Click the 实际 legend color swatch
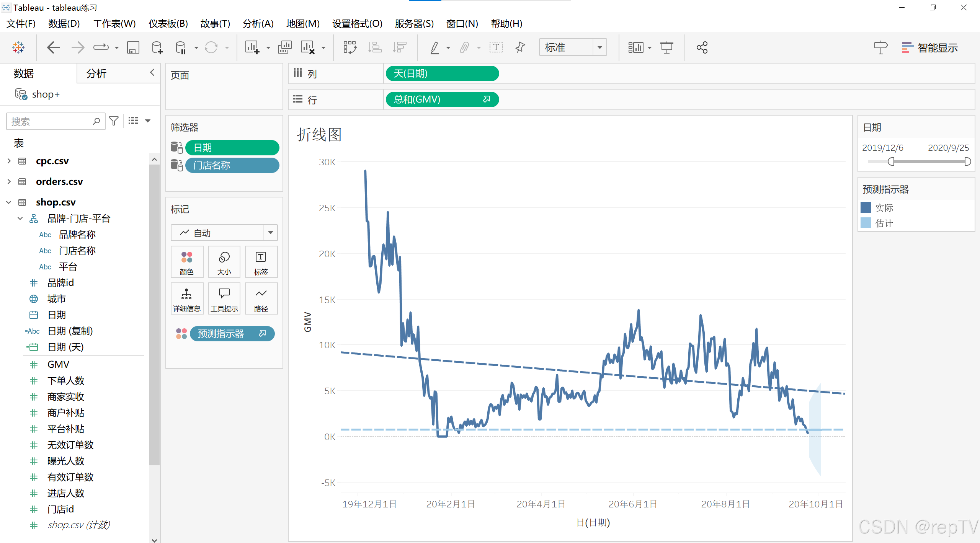 tap(866, 207)
